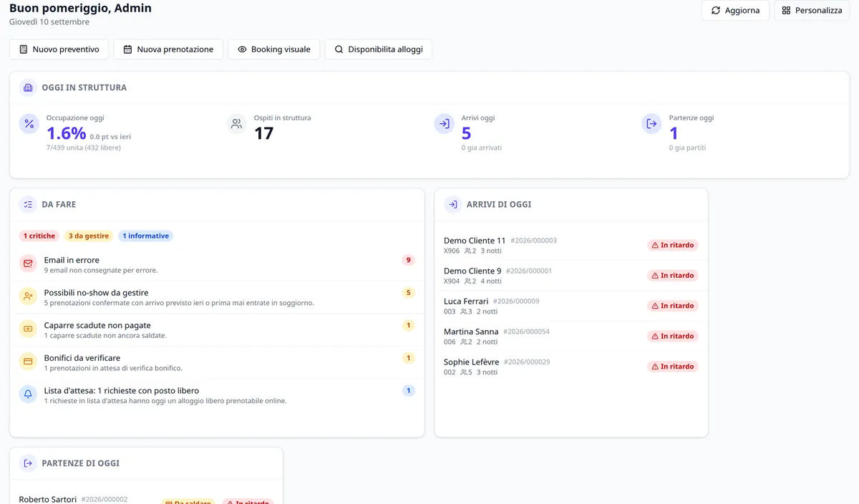Click In ritardo badge for Sophie Lefèvre
This screenshot has width=859, height=504.
[673, 367]
